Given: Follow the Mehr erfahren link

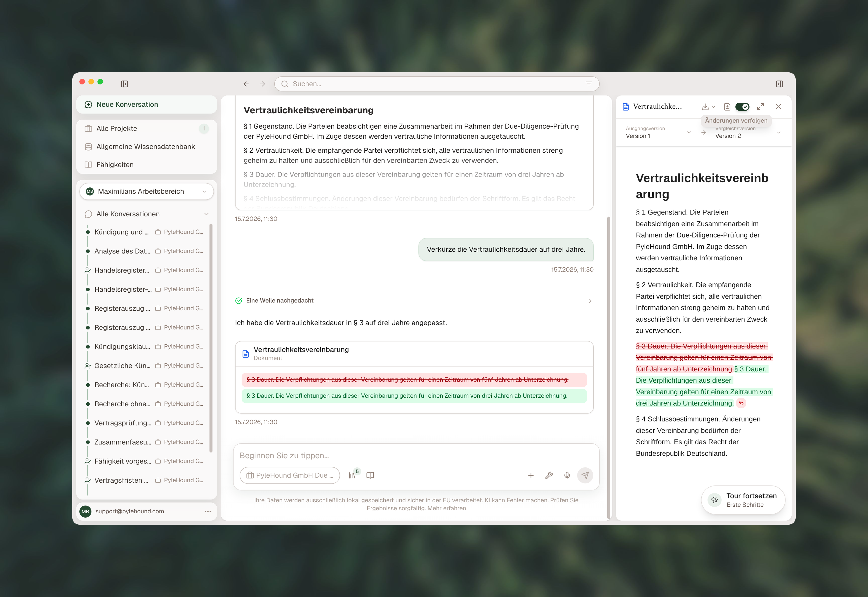Looking at the screenshot, I should pos(446,508).
